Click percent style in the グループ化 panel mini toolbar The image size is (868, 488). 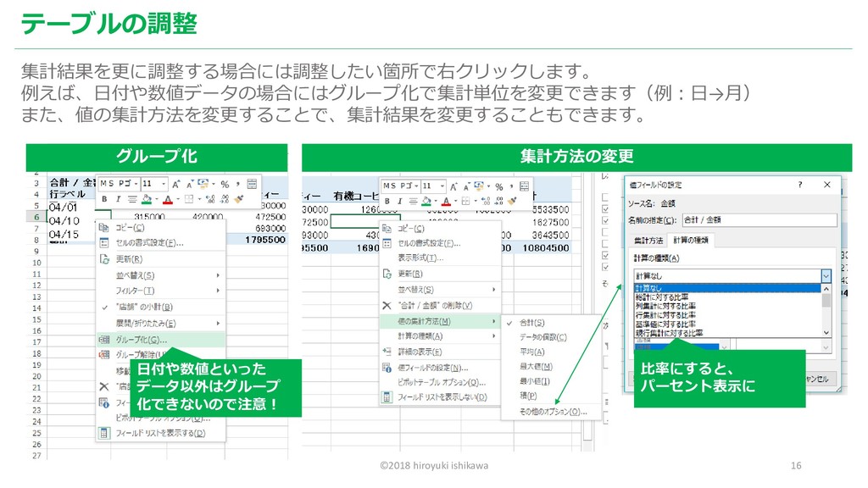tap(225, 184)
